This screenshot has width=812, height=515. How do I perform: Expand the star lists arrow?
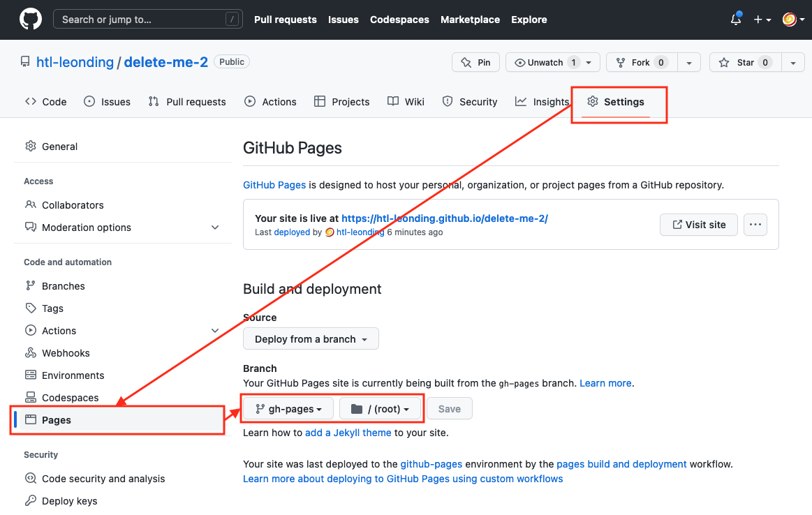click(x=793, y=62)
